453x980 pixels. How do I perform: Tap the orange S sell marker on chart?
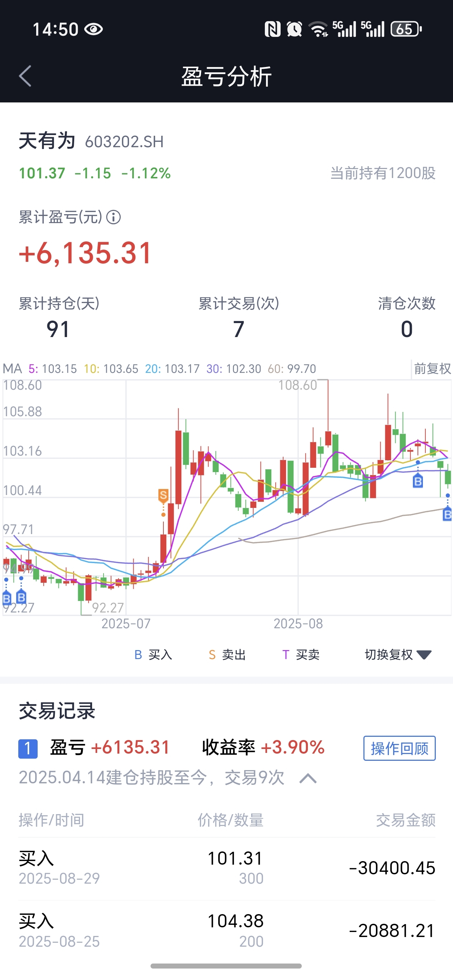[163, 495]
